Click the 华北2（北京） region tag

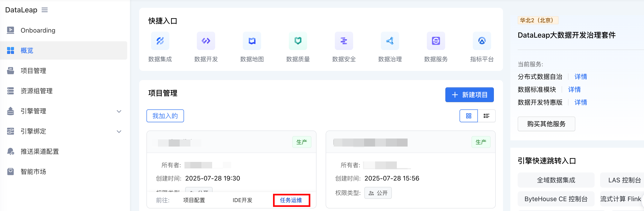538,20
